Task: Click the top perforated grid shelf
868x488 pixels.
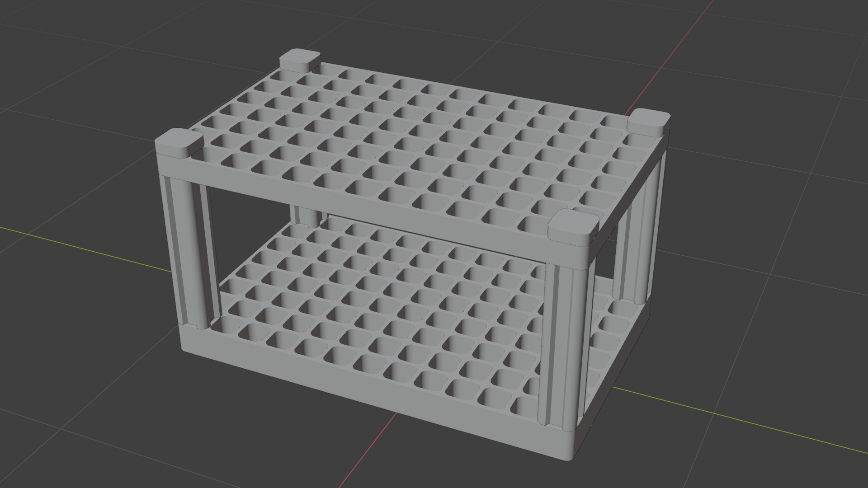Action: pyautogui.click(x=429, y=136)
